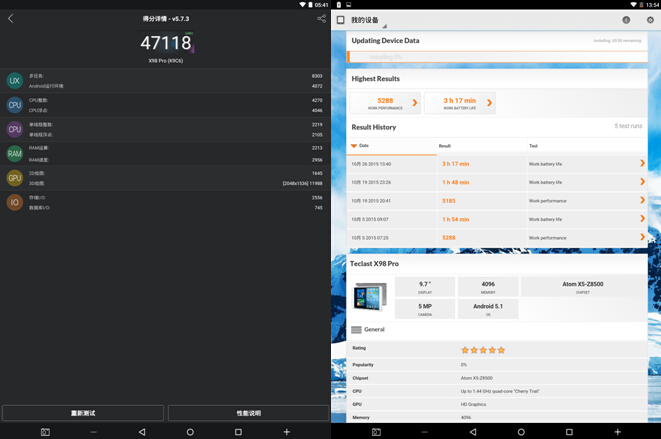Viewport: 661px width, 439px height.
Task: Click the 4096 memory tile
Action: pyautogui.click(x=488, y=287)
